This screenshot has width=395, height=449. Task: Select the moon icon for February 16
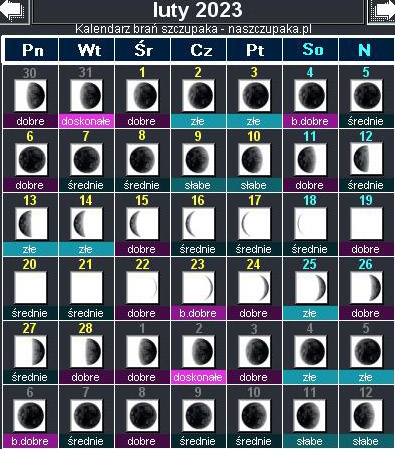[x=198, y=223]
